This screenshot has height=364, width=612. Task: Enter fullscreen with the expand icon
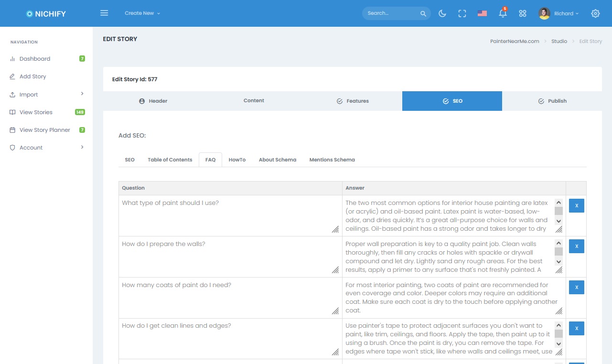(x=462, y=13)
